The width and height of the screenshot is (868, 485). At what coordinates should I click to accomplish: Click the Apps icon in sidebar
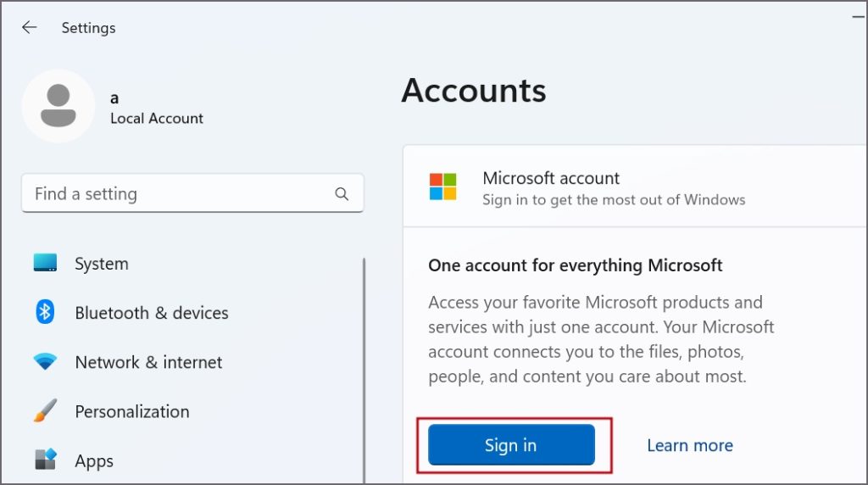(46, 460)
